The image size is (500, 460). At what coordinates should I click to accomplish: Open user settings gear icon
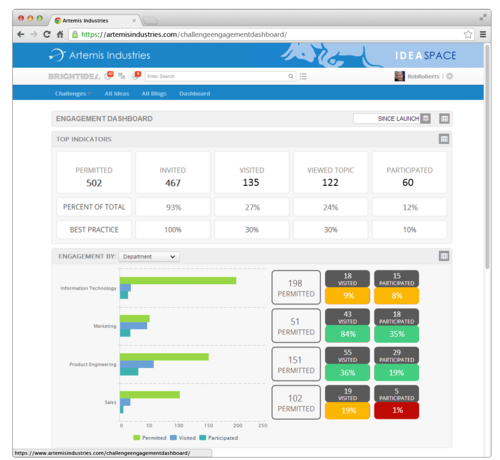[x=450, y=76]
